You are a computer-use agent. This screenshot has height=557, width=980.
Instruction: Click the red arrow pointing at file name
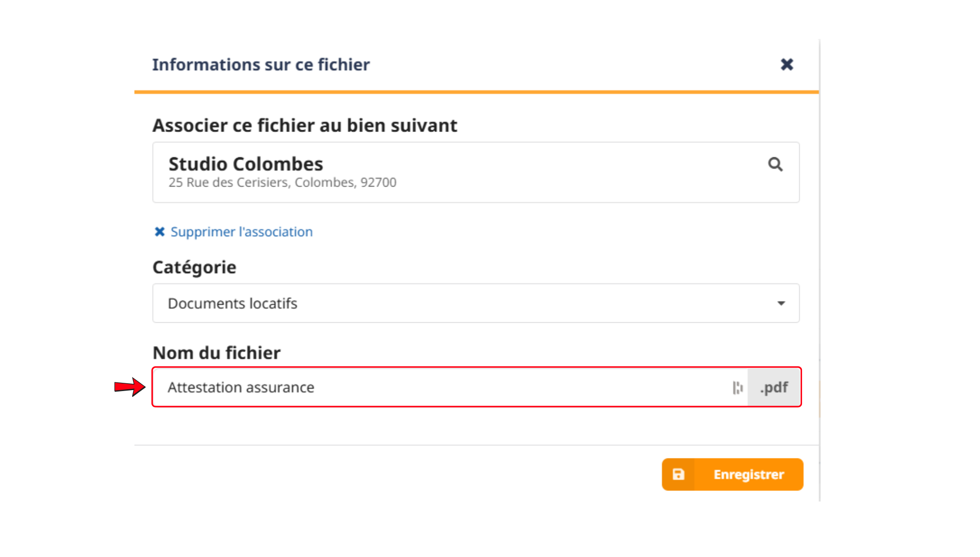(130, 387)
